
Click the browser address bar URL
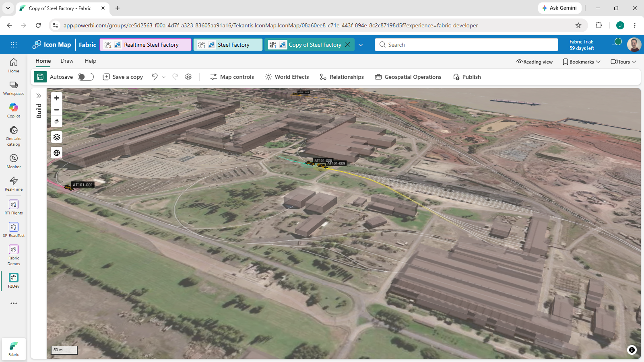[x=270, y=25]
